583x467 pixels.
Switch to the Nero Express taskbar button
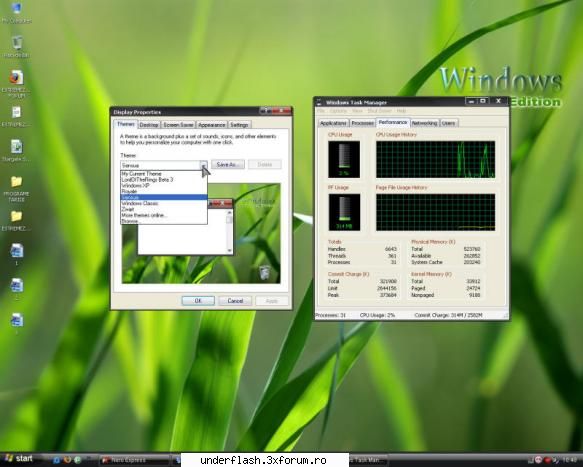(135, 460)
